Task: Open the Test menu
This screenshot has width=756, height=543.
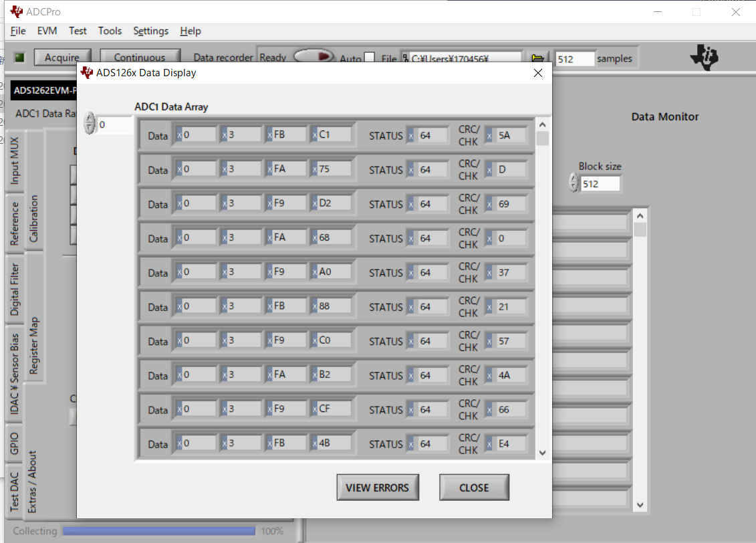Action: [x=78, y=31]
